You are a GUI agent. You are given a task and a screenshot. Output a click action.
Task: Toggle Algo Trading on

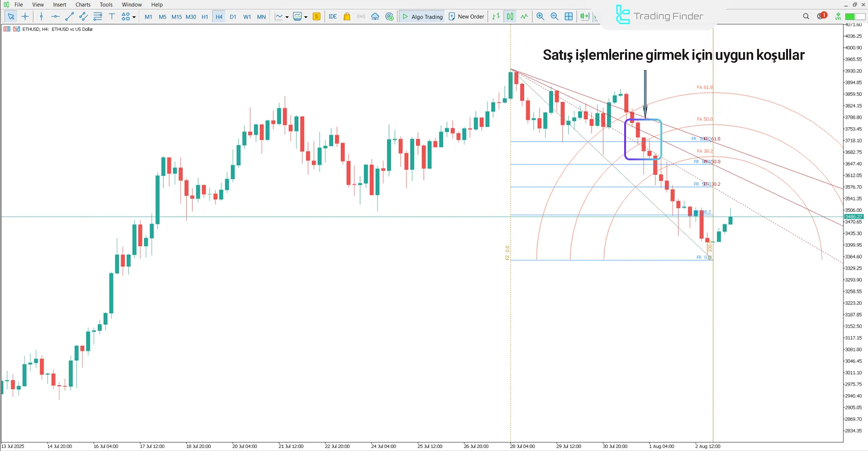click(422, 16)
